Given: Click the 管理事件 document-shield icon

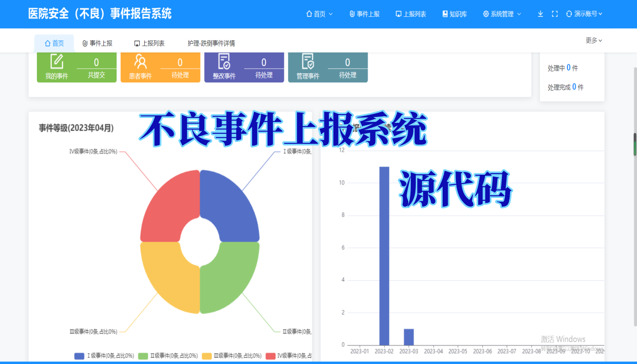Looking at the screenshot, I should pyautogui.click(x=308, y=61).
